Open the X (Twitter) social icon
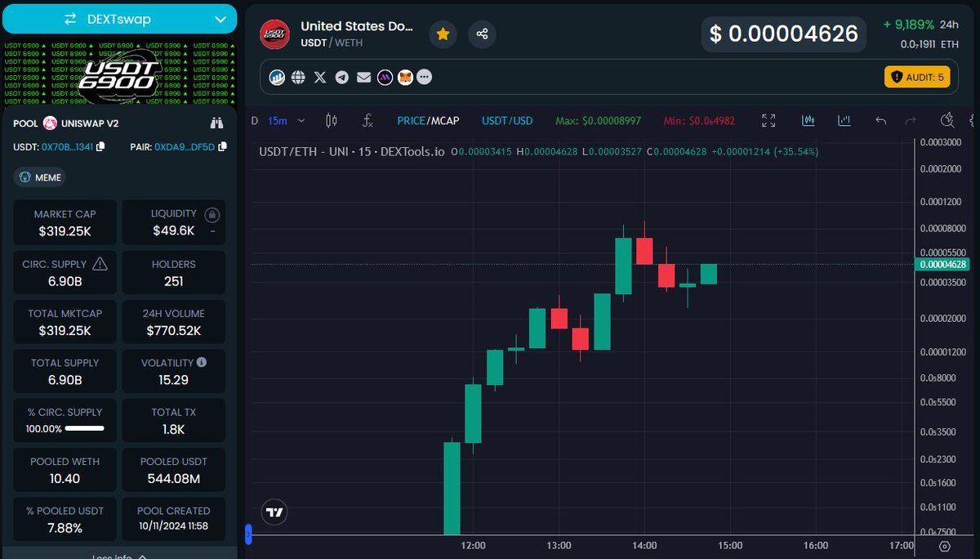The image size is (980, 559). (320, 78)
